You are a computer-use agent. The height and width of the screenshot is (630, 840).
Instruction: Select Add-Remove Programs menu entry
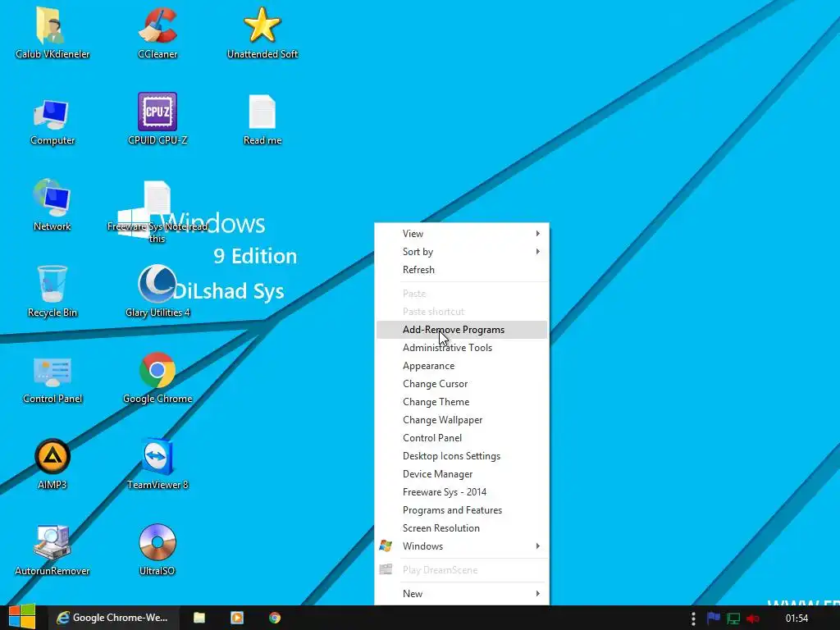(463, 330)
